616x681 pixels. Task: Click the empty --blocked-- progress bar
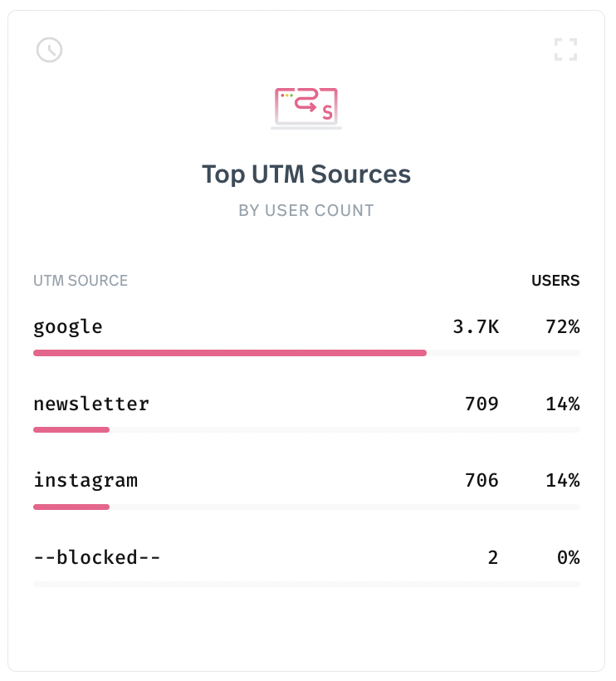click(306, 584)
